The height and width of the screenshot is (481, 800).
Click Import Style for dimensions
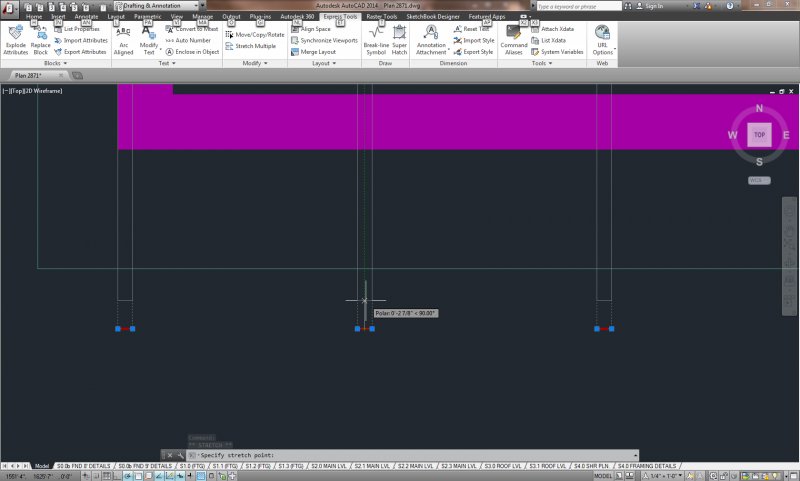pyautogui.click(x=474, y=40)
